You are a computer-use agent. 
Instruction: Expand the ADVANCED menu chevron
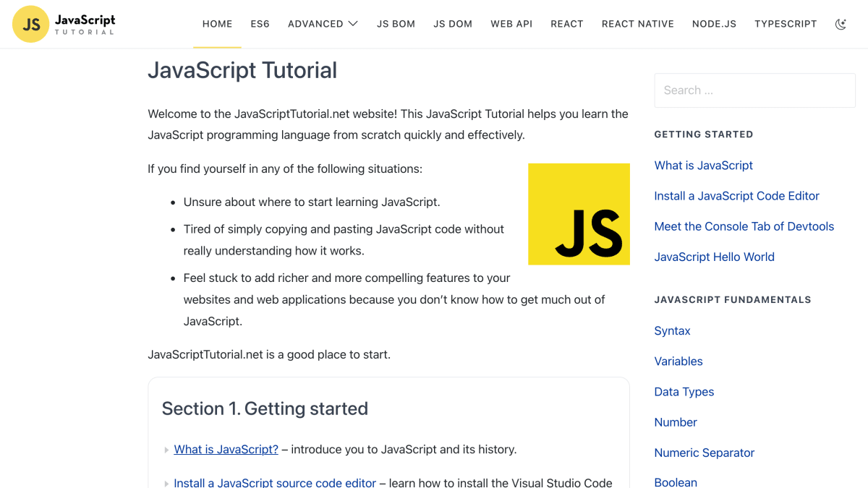353,24
